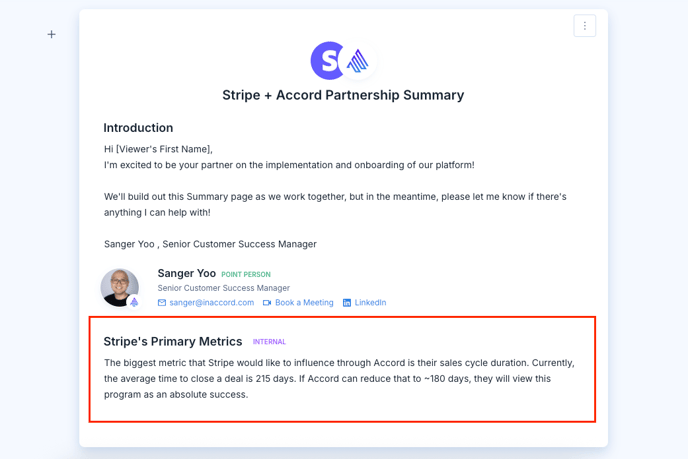Click the video camera meeting icon
The width and height of the screenshot is (688, 459).
click(267, 303)
